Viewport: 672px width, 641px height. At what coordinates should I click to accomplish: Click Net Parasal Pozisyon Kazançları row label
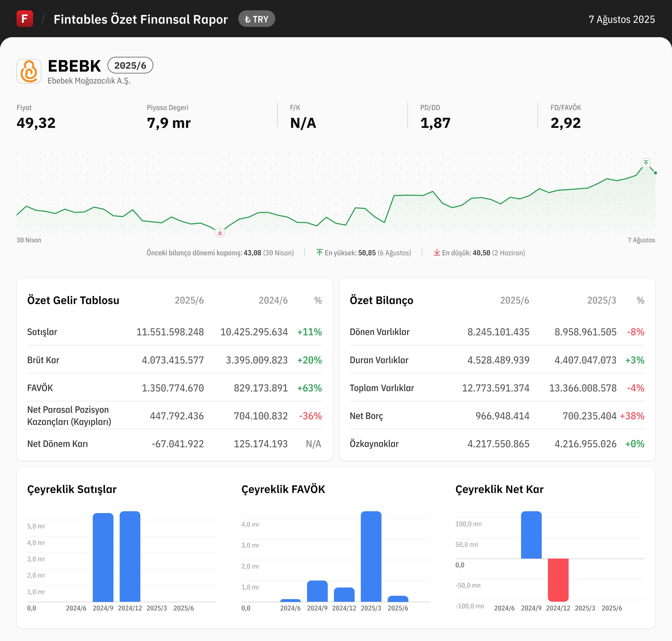coord(69,416)
